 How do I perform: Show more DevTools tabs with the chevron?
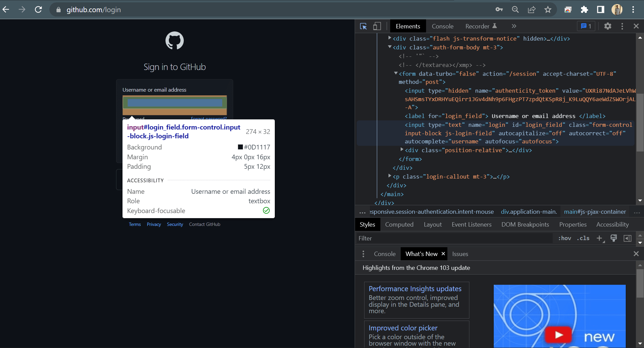pyautogui.click(x=514, y=26)
